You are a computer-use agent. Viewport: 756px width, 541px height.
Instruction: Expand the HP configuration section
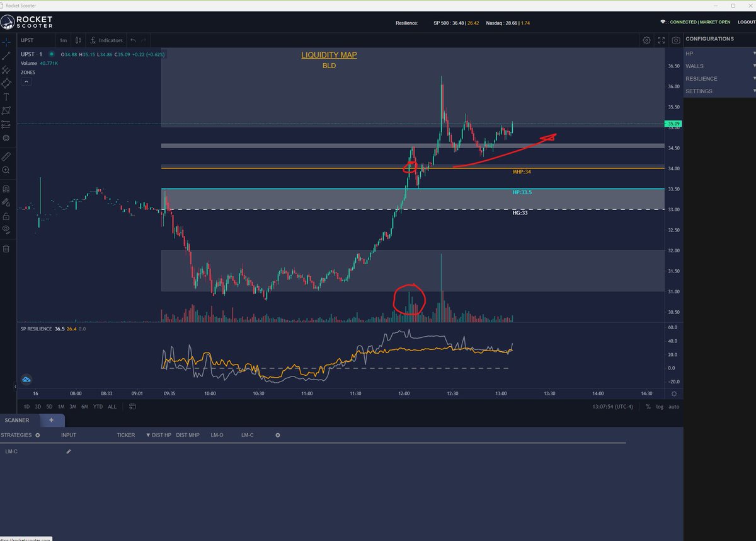[x=719, y=54]
